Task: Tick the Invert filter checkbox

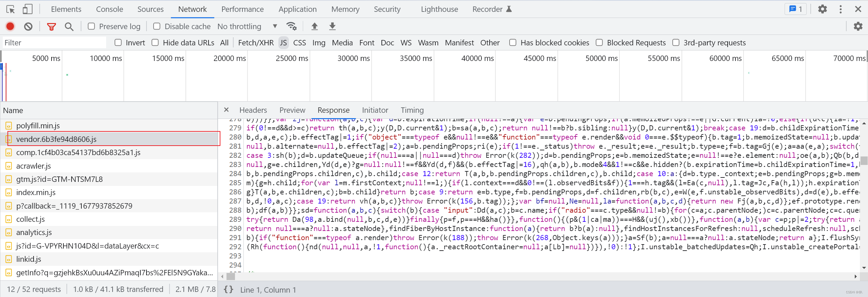Action: (118, 42)
